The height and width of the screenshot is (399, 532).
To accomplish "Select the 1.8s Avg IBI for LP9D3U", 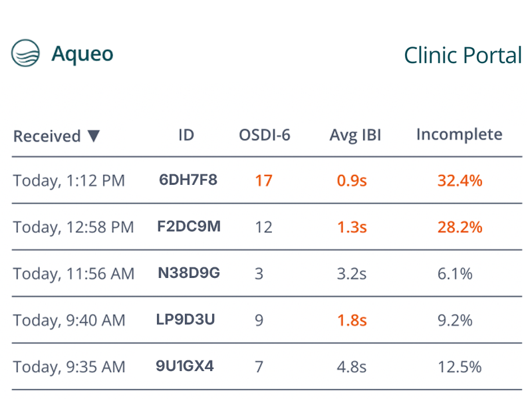I will (x=352, y=320).
